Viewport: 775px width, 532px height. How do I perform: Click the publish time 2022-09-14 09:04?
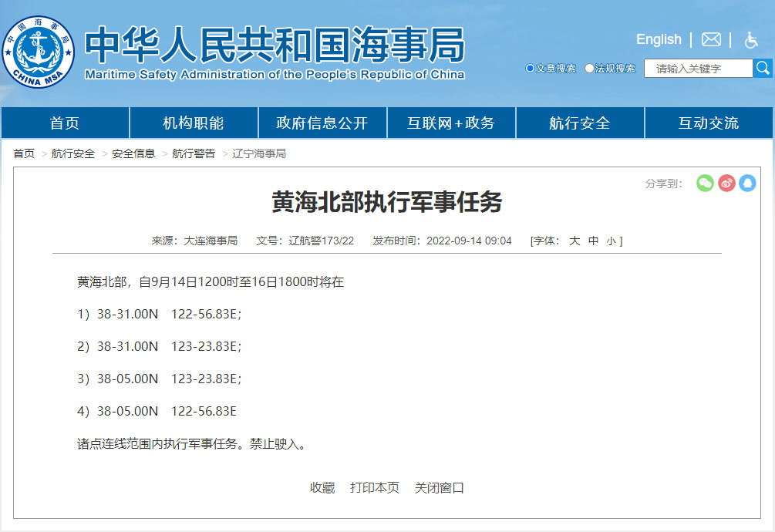pyautogui.click(x=469, y=241)
